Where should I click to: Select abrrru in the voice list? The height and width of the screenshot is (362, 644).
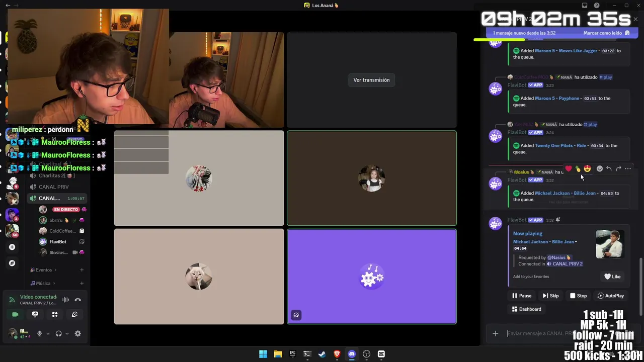62,220
